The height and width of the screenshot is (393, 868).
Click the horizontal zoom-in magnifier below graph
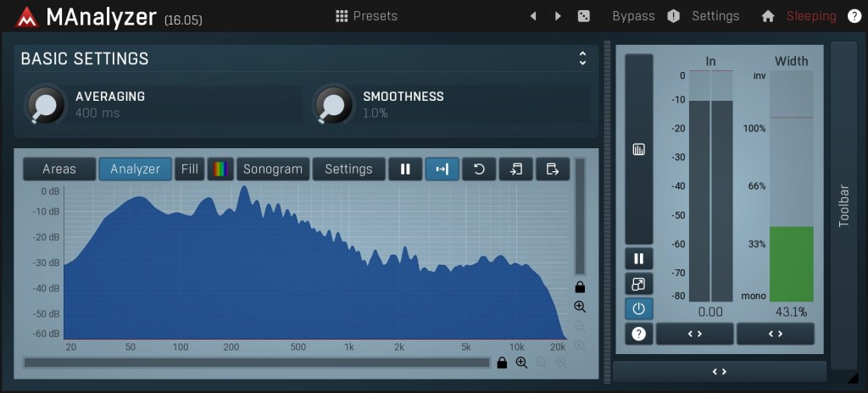[521, 363]
